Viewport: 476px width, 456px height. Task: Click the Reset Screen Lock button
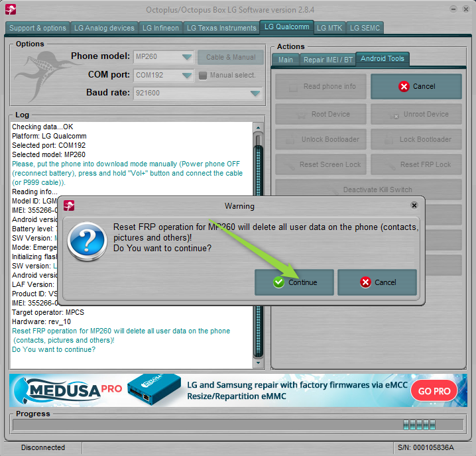321,164
